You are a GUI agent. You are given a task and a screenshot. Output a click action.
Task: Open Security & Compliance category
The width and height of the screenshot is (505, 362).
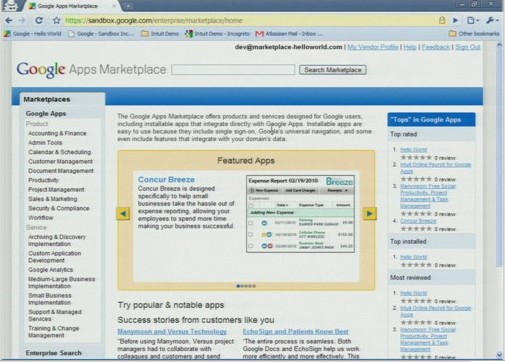coord(59,208)
